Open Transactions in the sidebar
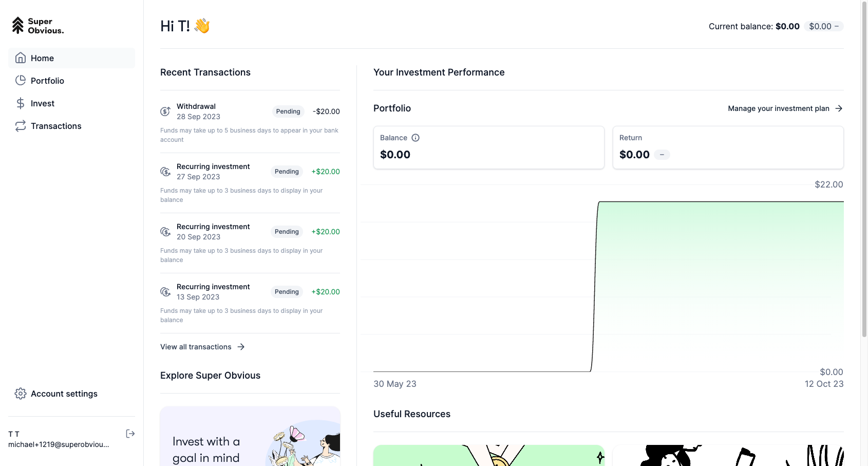This screenshot has width=868, height=466. coord(71,126)
